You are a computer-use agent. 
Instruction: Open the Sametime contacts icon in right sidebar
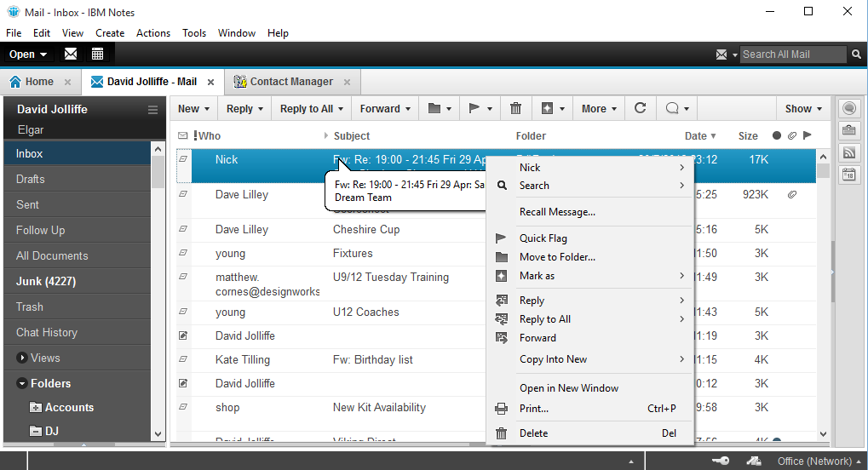coord(848,108)
